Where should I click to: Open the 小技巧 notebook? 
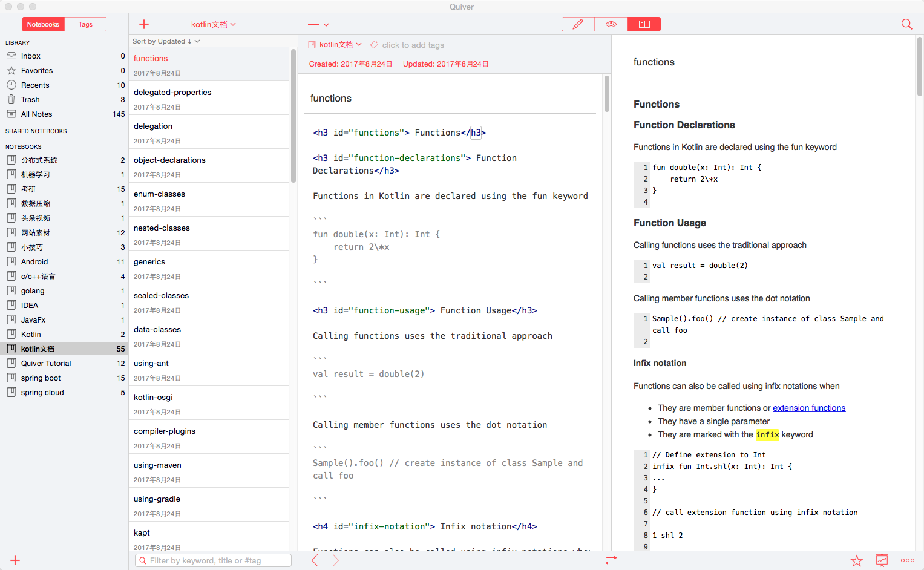click(64, 247)
